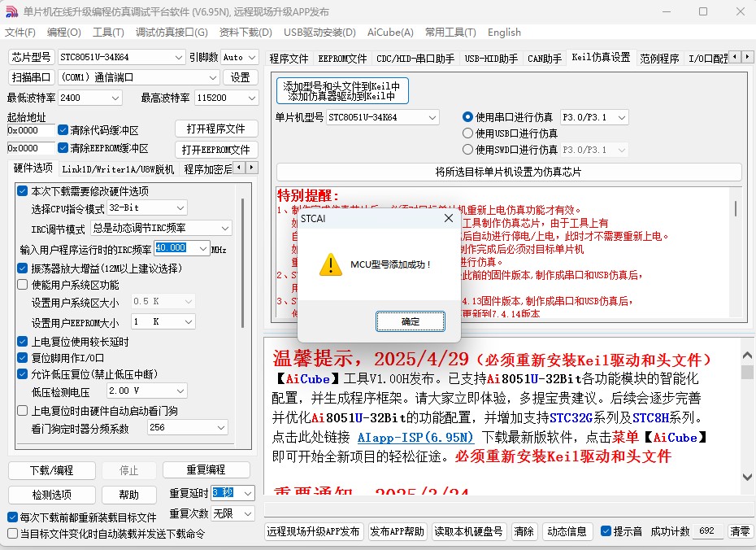
Task: Expand the 低压检测电压 dropdown
Action: [x=190, y=391]
